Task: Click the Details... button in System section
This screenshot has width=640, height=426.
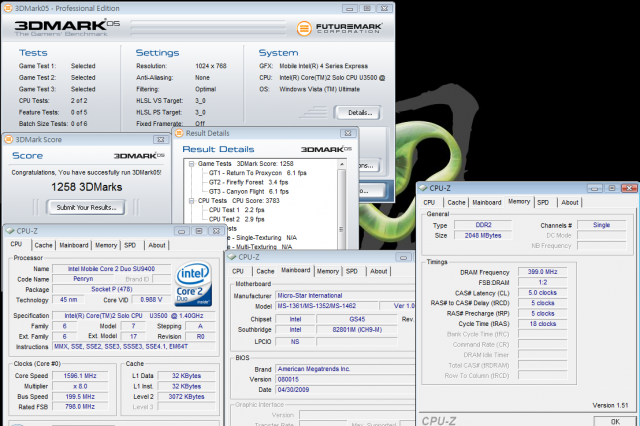Action: pos(358,113)
